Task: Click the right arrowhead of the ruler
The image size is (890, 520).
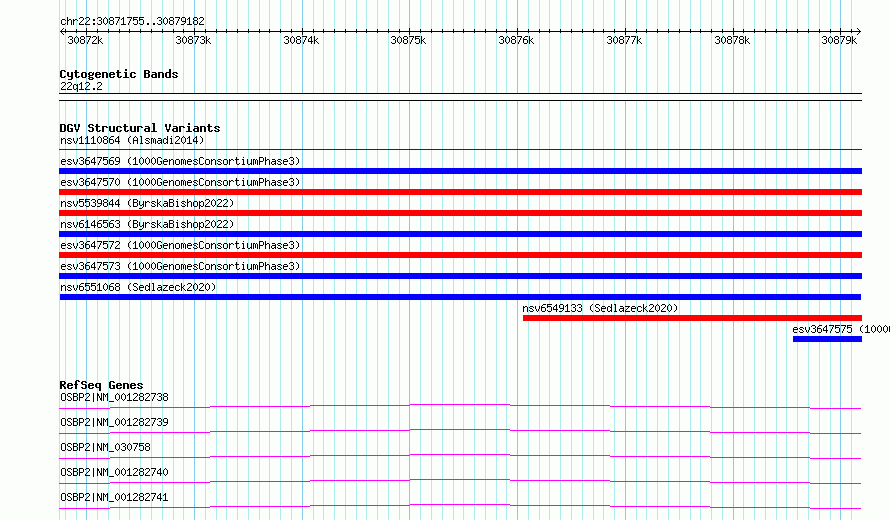Action: [859, 32]
